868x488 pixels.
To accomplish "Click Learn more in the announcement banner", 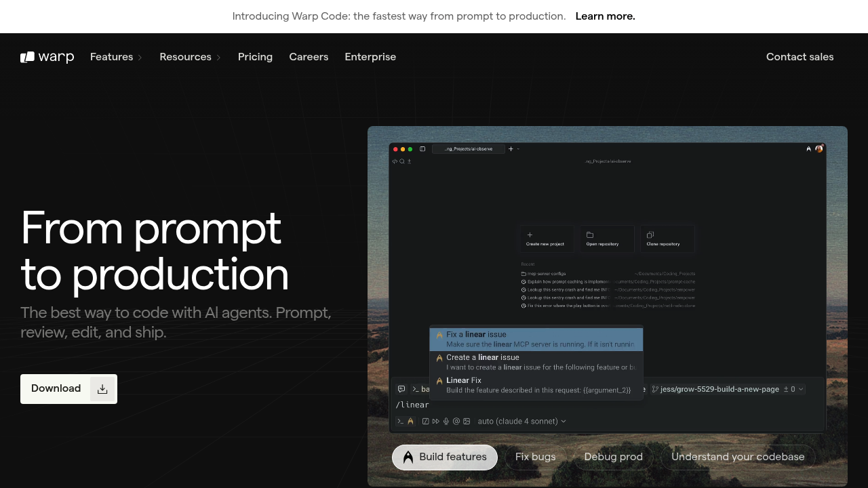I will click(x=605, y=16).
